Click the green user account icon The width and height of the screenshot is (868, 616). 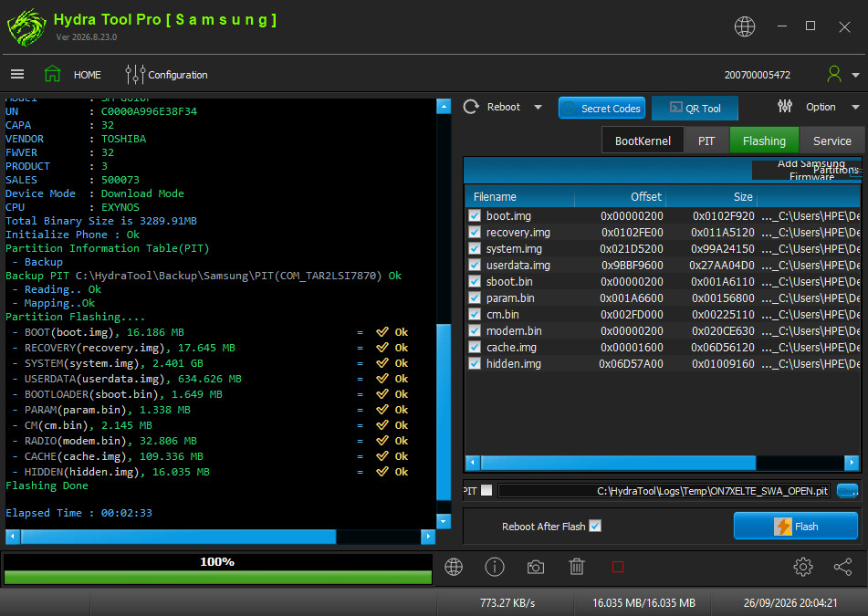(x=833, y=74)
